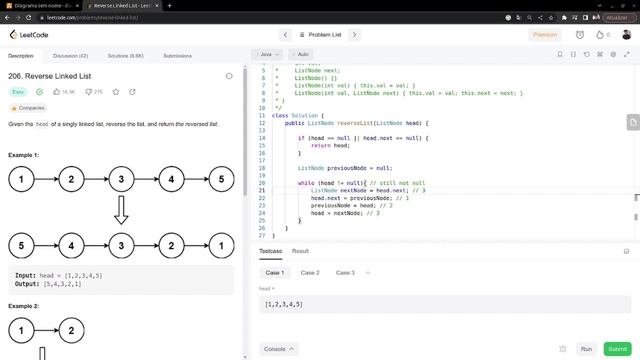The image size is (640, 360).
Task: Select test Case 1
Action: [x=275, y=273]
